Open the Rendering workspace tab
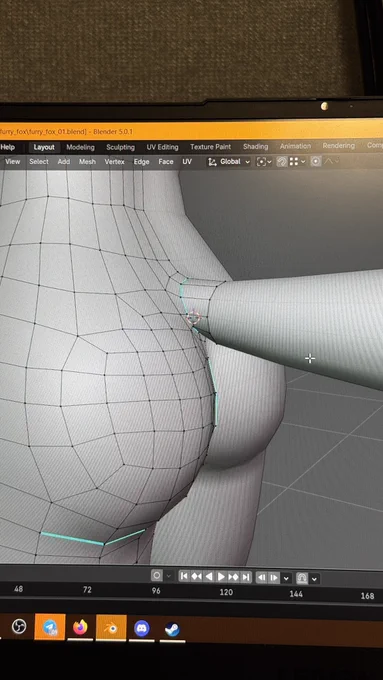 click(x=338, y=145)
